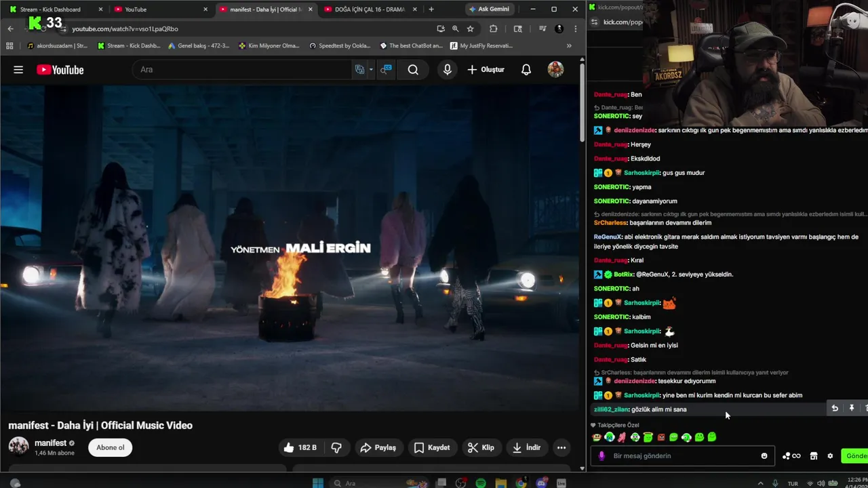Image resolution: width=868 pixels, height=488 pixels.
Task: Open Speedtest by Ookla bookmark
Action: point(340,46)
